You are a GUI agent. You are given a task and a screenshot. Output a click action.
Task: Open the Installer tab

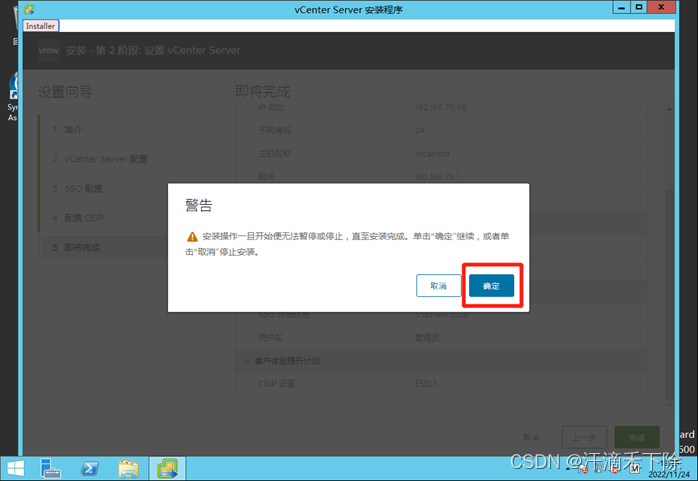click(41, 26)
